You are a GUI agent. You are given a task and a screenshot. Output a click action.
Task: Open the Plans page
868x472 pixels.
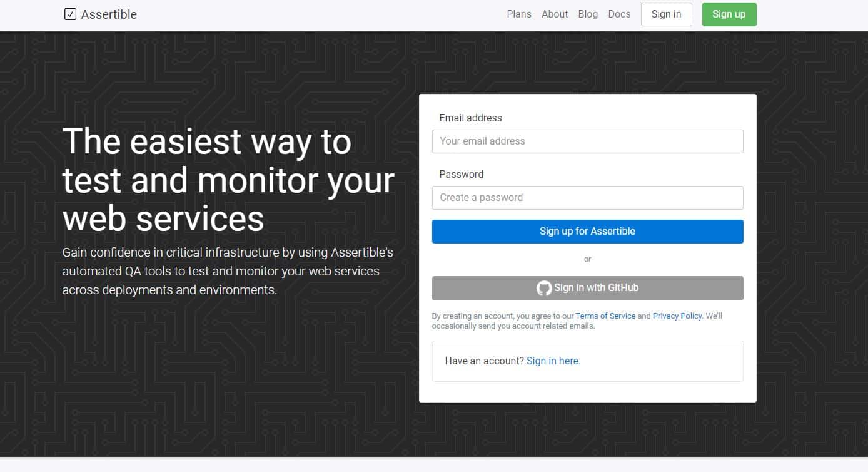[x=518, y=14]
